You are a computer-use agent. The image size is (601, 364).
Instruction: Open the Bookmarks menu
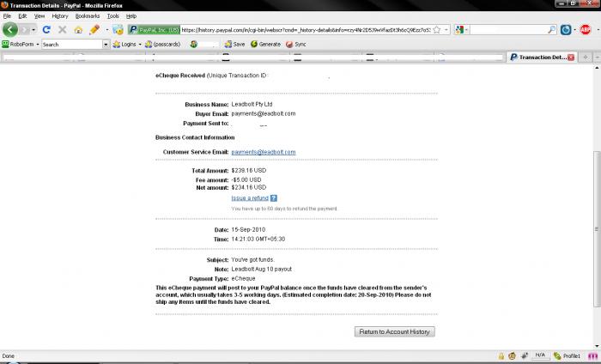[x=88, y=16]
